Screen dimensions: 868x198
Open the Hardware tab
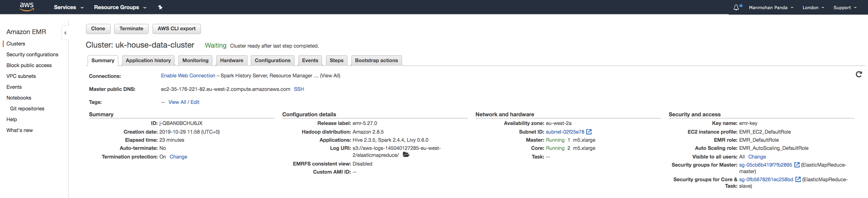point(232,60)
